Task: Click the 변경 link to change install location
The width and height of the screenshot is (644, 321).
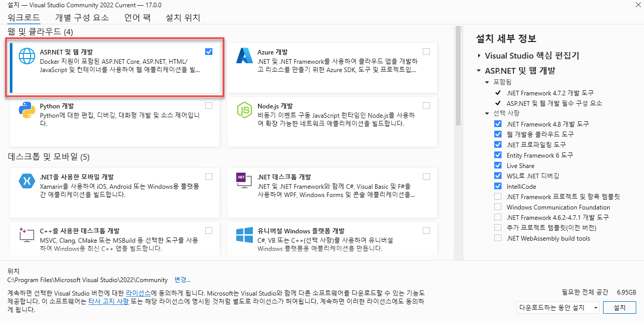Action: click(x=181, y=279)
